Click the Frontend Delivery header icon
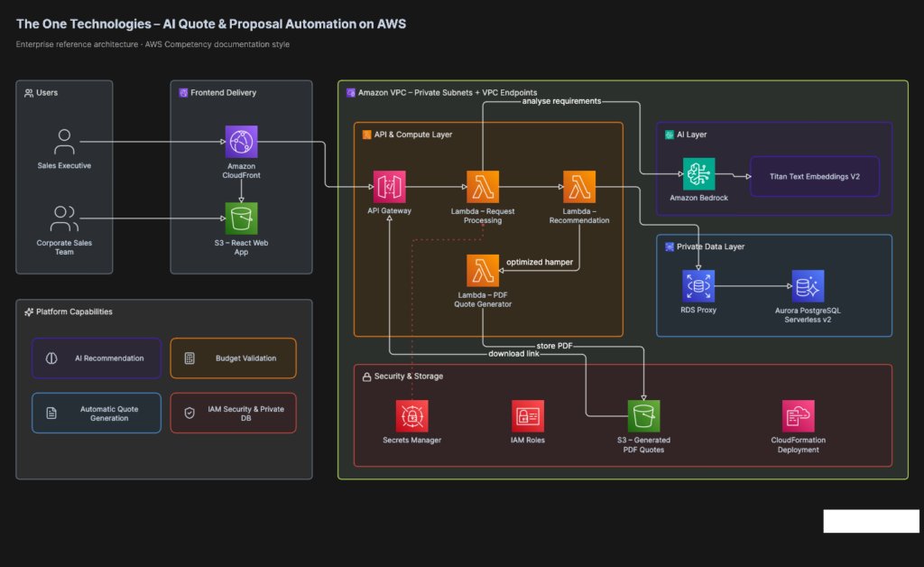The width and height of the screenshot is (924, 567). click(183, 93)
